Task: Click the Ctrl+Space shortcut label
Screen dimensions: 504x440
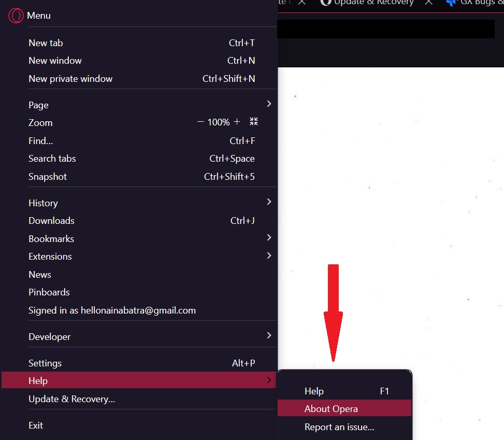Action: click(x=232, y=159)
